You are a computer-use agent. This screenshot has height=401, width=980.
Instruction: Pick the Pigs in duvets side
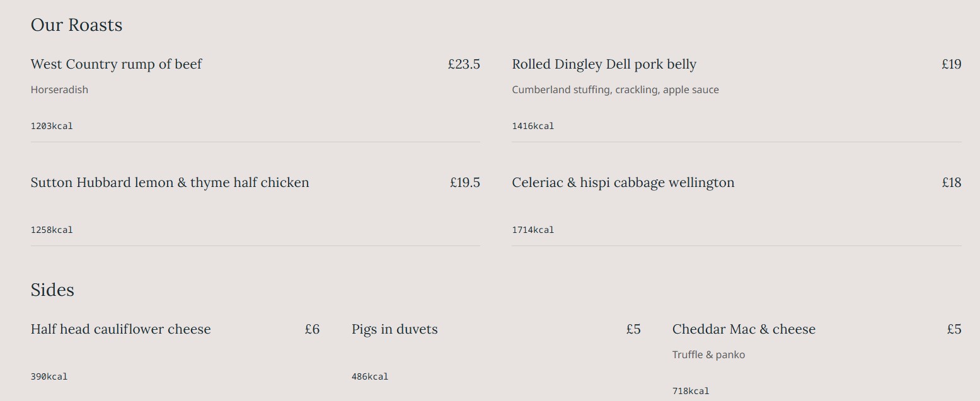[x=395, y=329]
